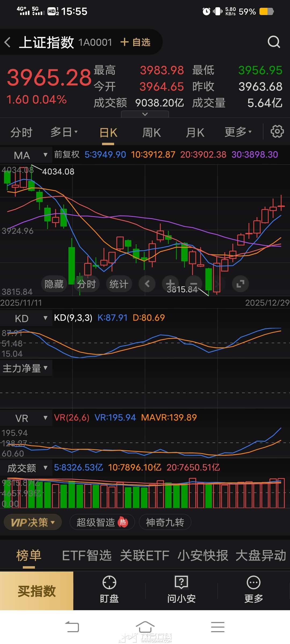The image size is (290, 644).
Task: Hide chart controls with 隐藏
Action: pos(54,284)
